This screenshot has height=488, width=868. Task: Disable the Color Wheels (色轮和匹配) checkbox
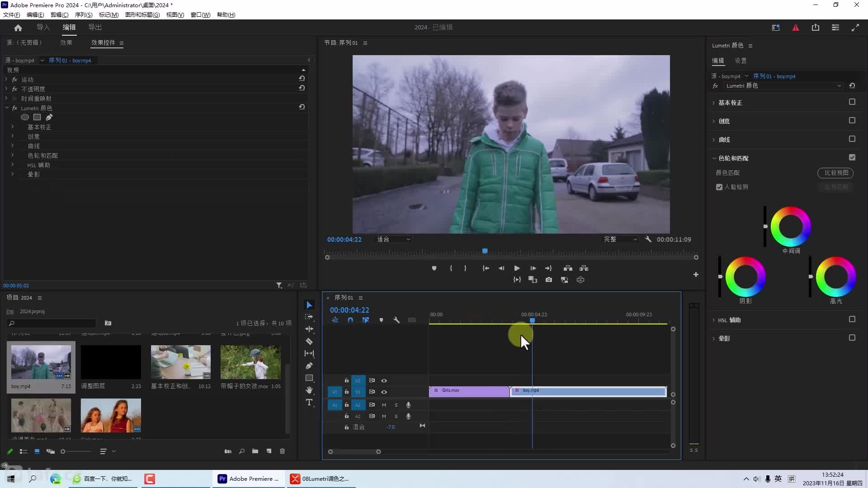[x=852, y=158]
